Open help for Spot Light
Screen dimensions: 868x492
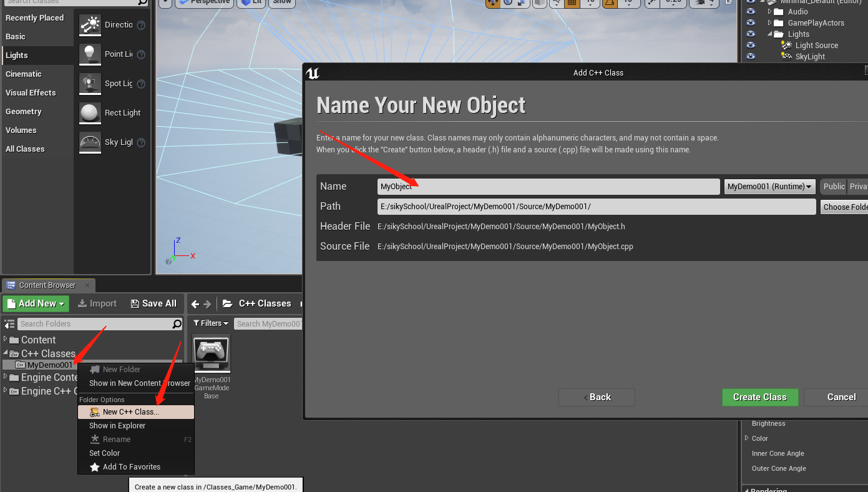(141, 84)
